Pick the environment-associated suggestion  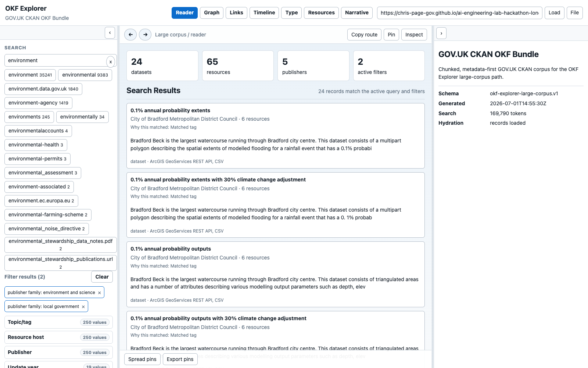tap(39, 187)
